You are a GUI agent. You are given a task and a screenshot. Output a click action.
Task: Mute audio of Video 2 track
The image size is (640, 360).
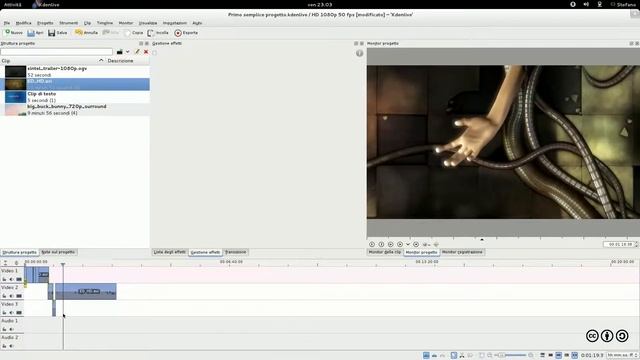point(11,296)
